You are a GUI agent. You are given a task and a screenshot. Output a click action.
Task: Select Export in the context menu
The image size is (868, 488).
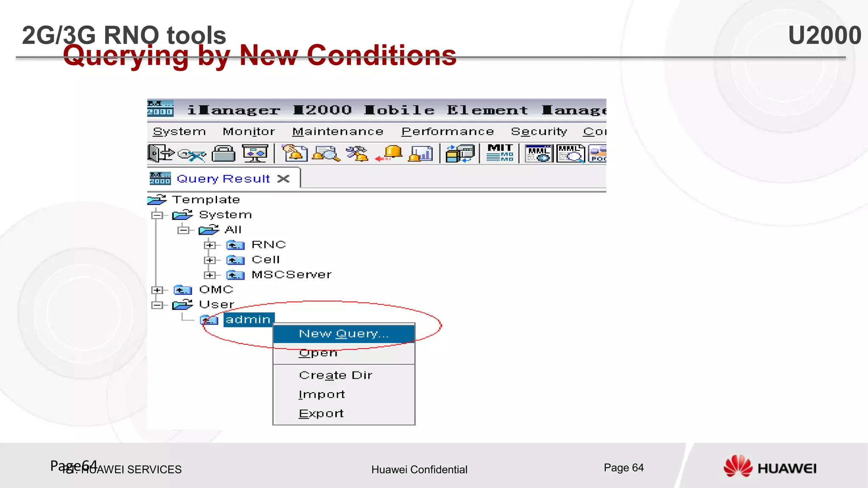pos(344,413)
